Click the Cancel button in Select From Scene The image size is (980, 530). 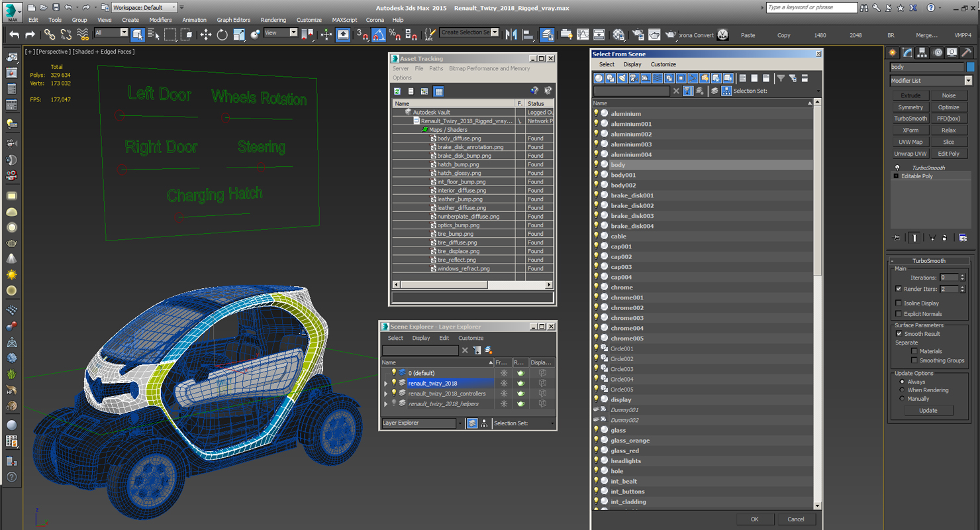(796, 519)
